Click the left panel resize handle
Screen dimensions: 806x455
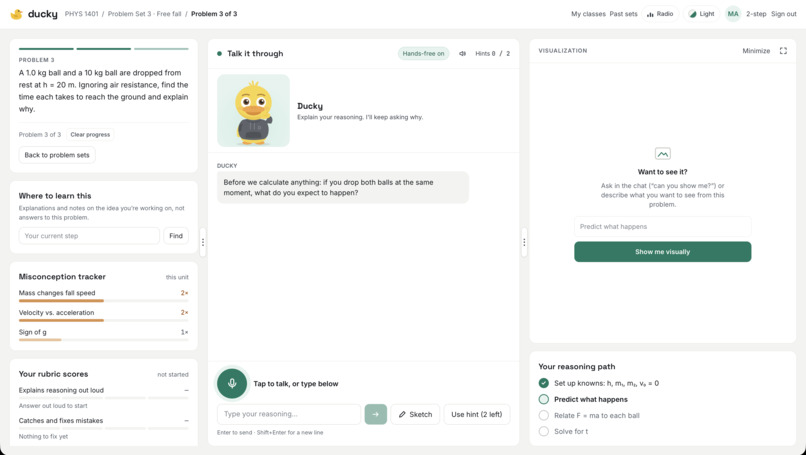click(203, 242)
